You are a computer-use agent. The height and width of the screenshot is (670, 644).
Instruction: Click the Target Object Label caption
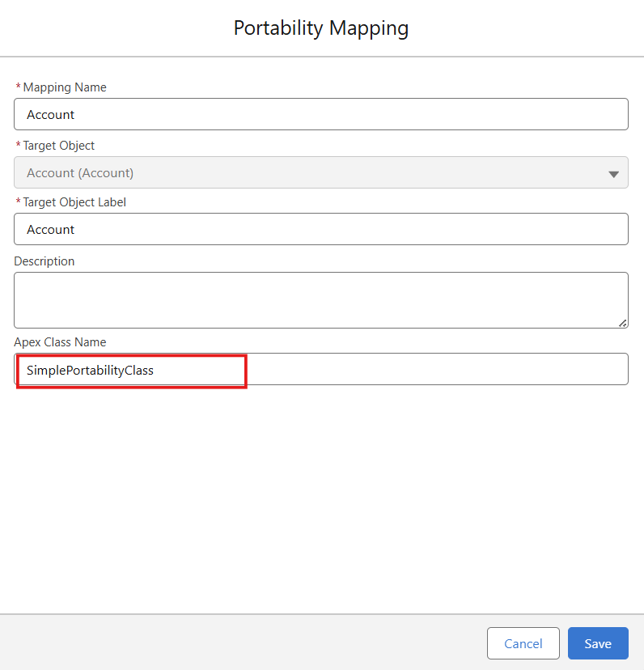[74, 202]
